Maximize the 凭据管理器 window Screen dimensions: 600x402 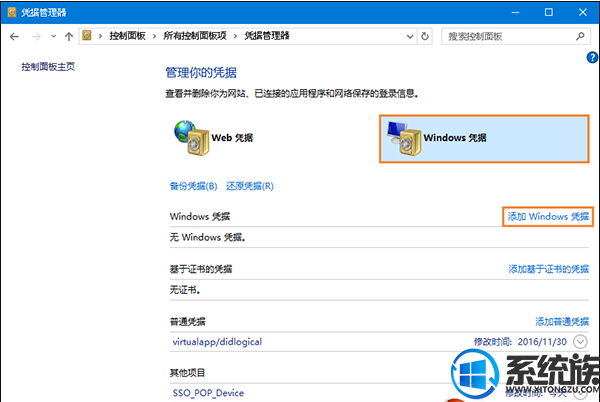[549, 13]
